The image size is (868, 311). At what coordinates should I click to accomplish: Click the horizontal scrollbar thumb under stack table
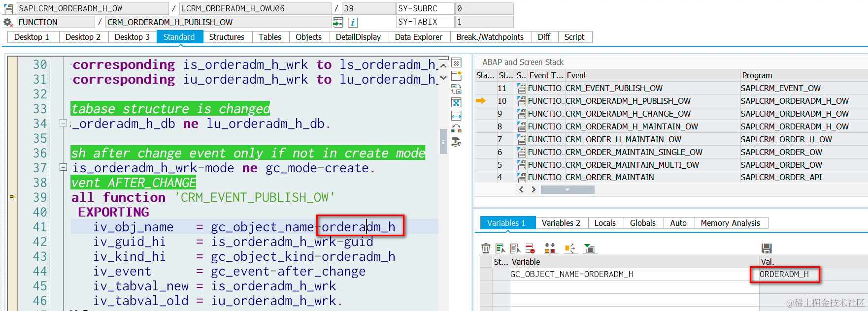[568, 189]
